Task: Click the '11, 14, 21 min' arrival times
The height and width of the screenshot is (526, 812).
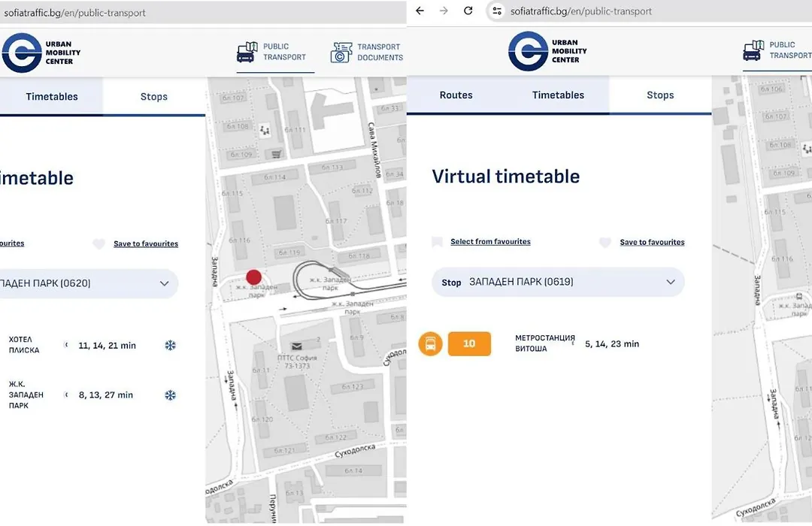Action: [x=108, y=346]
